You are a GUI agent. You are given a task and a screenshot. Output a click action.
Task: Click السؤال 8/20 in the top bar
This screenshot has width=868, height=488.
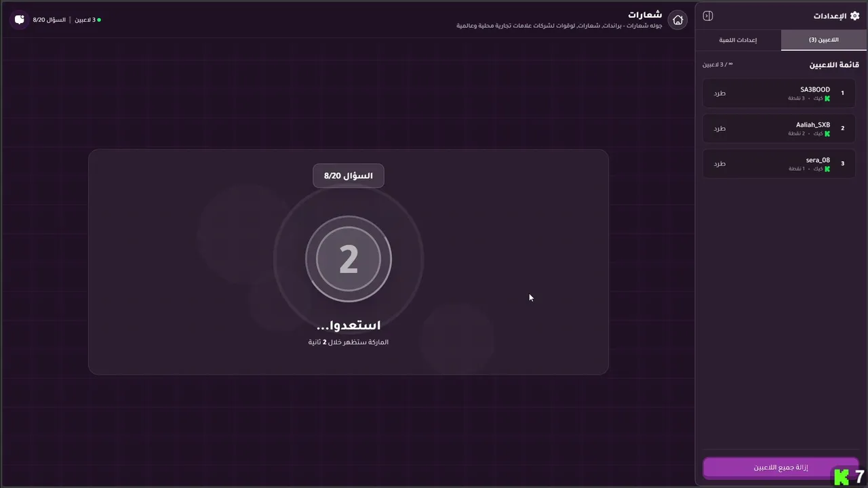(50, 20)
